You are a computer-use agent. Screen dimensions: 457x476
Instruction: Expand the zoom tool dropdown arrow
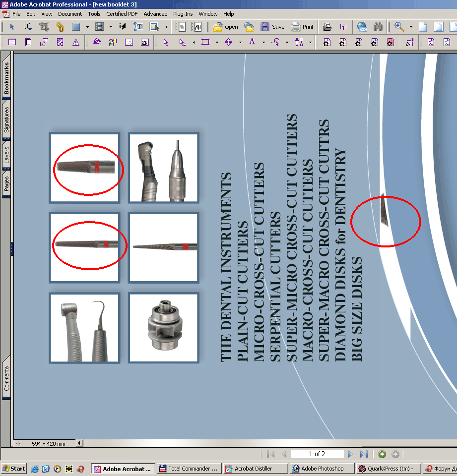click(411, 27)
